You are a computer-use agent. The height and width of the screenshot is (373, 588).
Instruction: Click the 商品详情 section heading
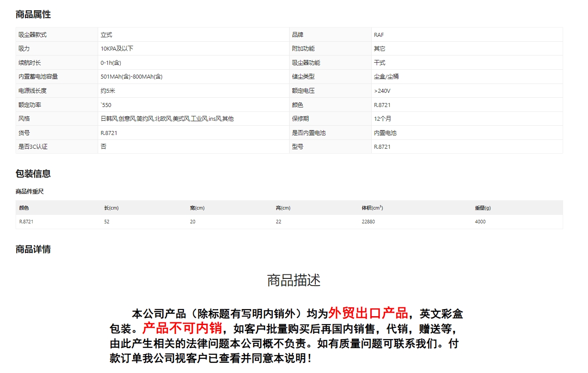[33, 249]
